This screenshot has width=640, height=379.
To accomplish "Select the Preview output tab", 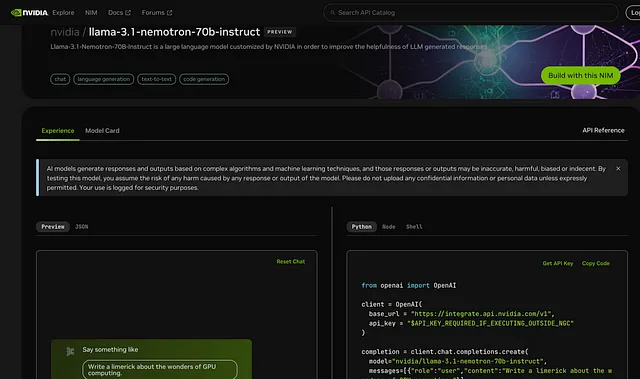I will click(53, 226).
